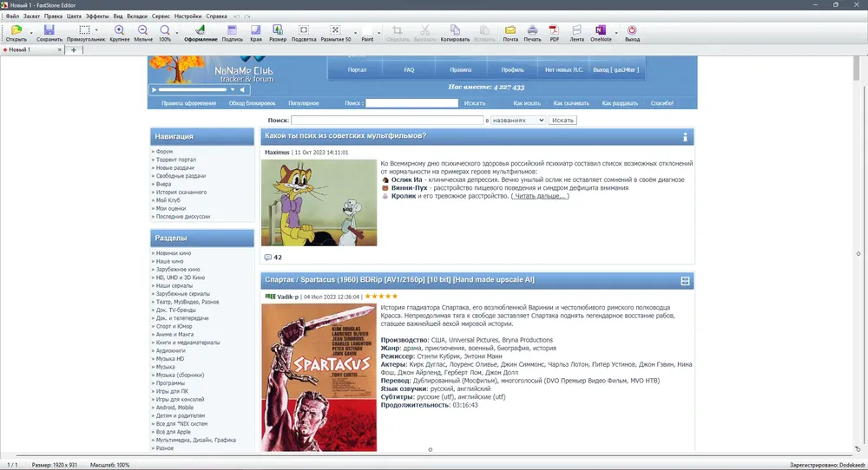Open Оформление drawing tool
Screen dimensions: 868x470
click(x=201, y=33)
